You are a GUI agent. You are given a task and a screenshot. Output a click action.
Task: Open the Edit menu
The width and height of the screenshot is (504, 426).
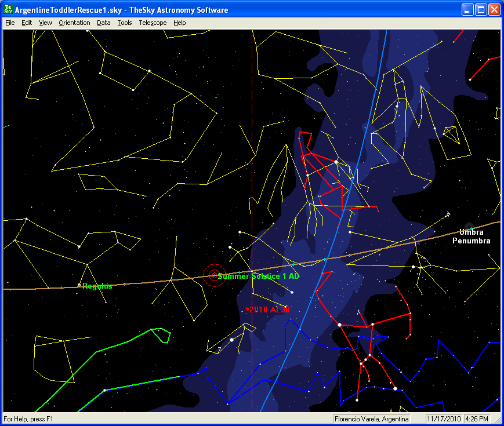(27, 23)
